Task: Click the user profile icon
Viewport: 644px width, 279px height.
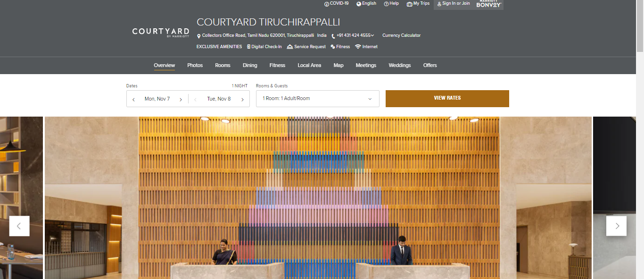Action: (x=439, y=4)
